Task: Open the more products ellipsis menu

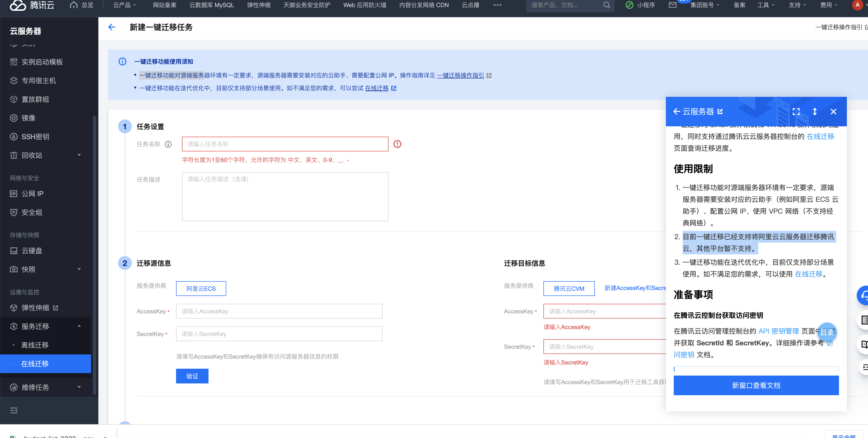Action: pos(497,5)
